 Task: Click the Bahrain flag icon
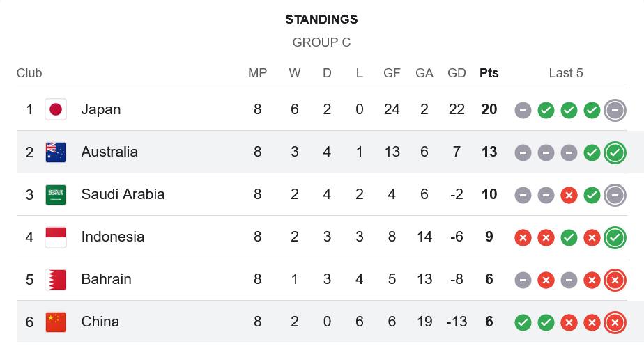(x=56, y=279)
